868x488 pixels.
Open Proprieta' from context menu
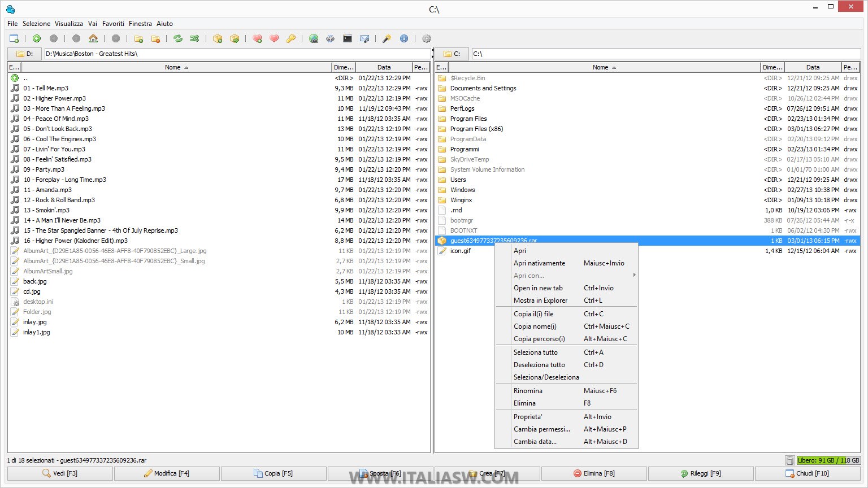tap(566, 417)
